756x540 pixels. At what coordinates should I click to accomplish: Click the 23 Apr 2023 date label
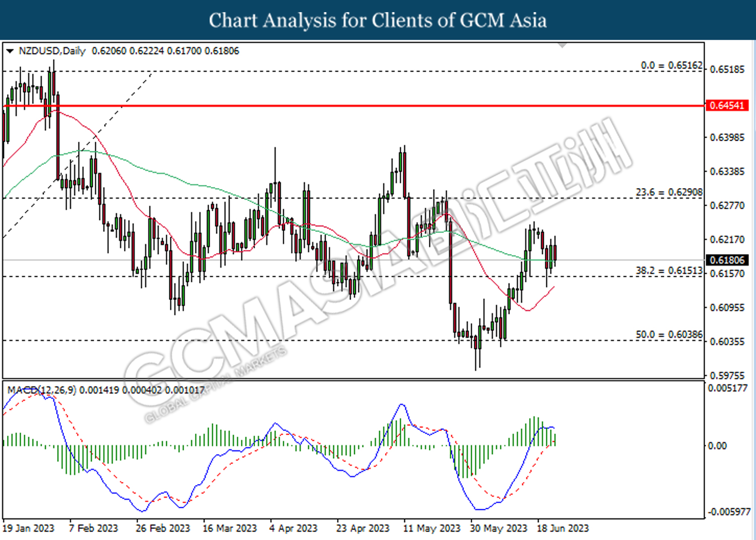[363, 528]
